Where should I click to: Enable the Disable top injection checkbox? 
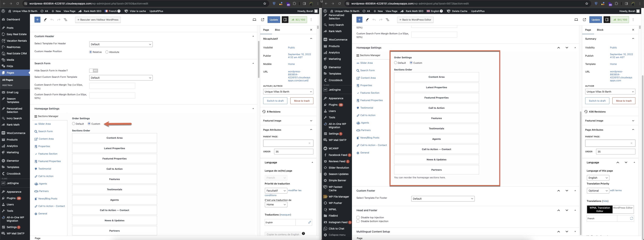coord(358,217)
